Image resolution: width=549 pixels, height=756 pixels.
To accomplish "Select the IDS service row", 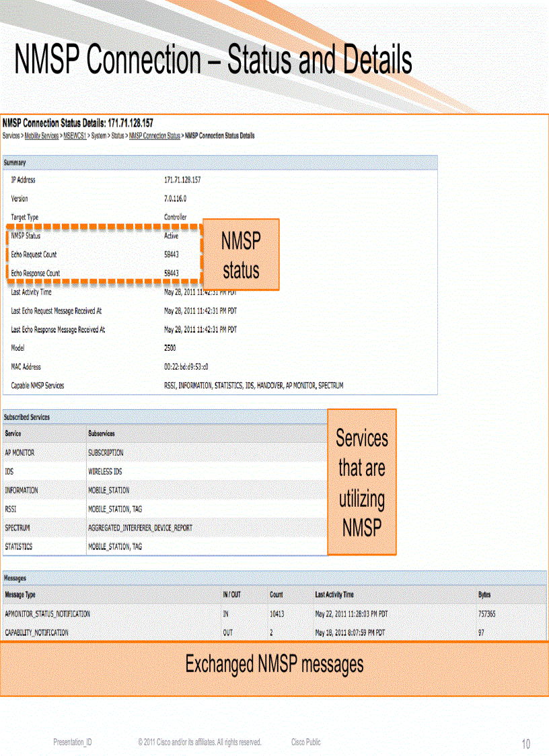I will pyautogui.click(x=13, y=472).
